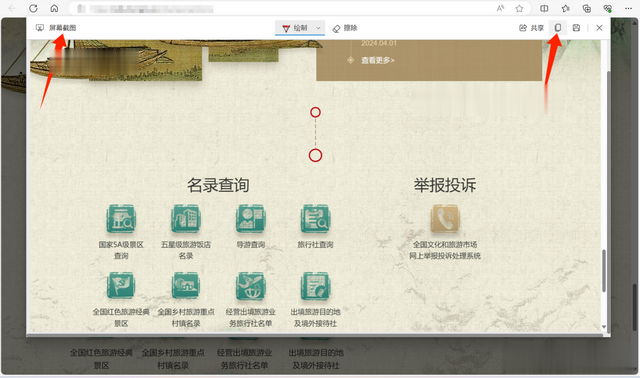Open 旅行社查询 icon
Image resolution: width=640 pixels, height=378 pixels.
click(x=315, y=219)
